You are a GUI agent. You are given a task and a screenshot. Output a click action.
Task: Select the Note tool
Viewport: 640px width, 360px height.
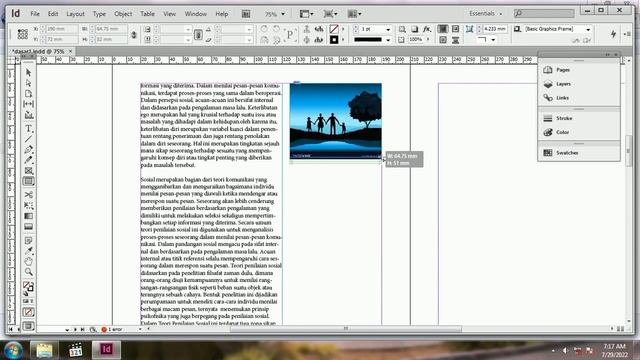point(28,240)
